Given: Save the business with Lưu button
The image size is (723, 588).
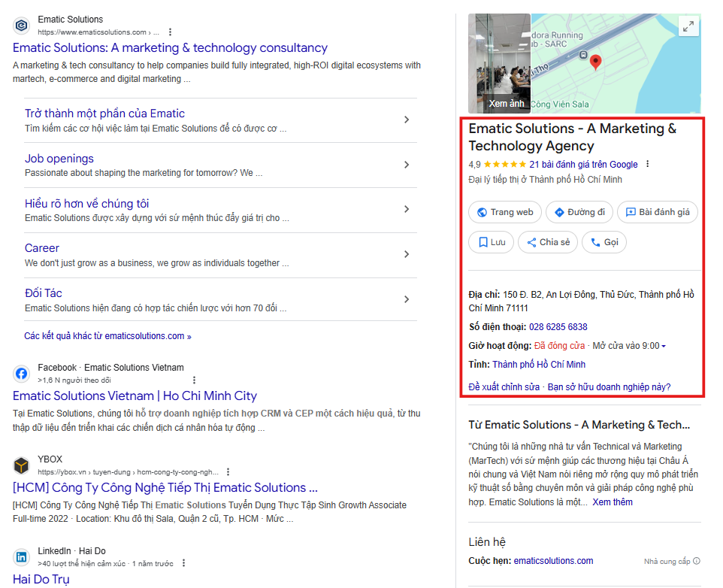Looking at the screenshot, I should pyautogui.click(x=491, y=242).
